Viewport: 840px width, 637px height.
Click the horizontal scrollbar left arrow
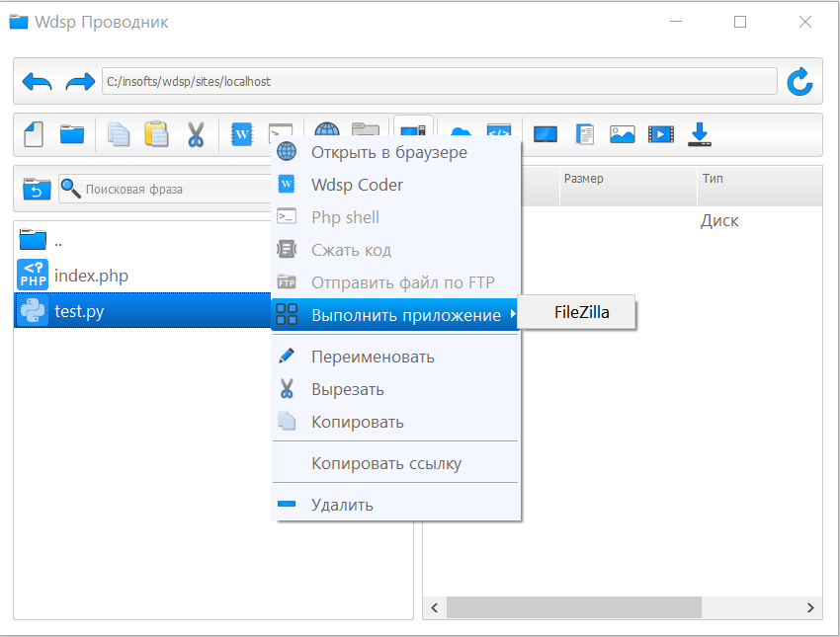coord(435,607)
